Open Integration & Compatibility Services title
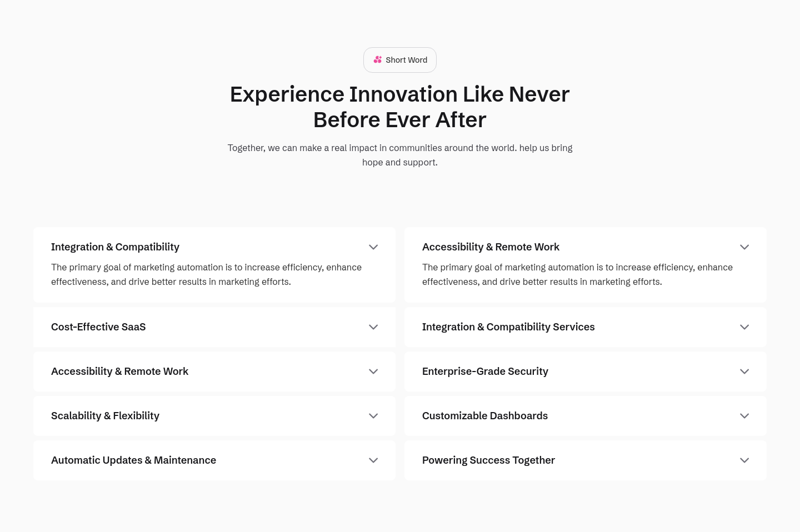 508,327
